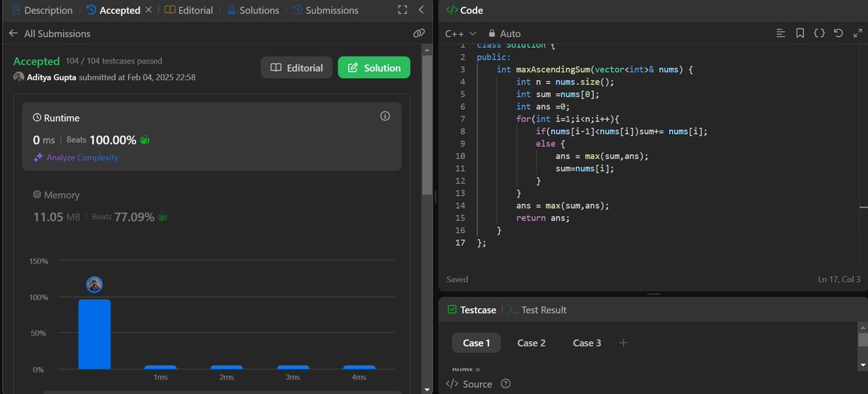
Task: Select Case 2
Action: [532, 343]
